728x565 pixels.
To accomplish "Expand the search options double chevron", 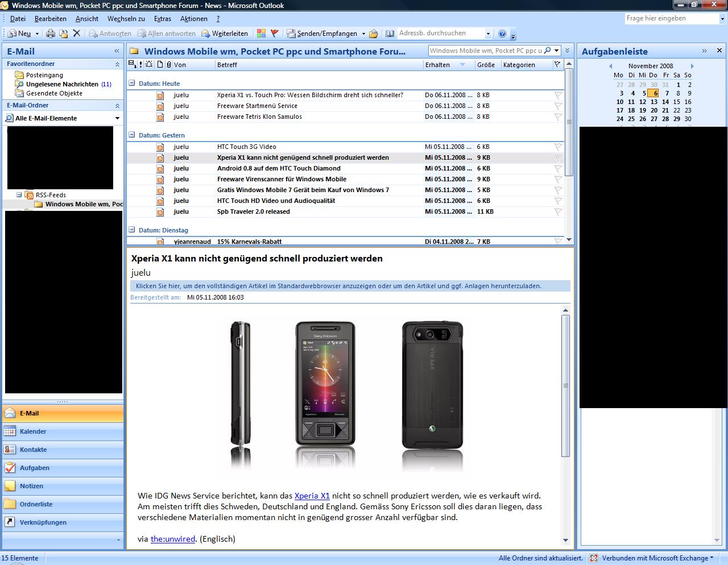I will [567, 51].
